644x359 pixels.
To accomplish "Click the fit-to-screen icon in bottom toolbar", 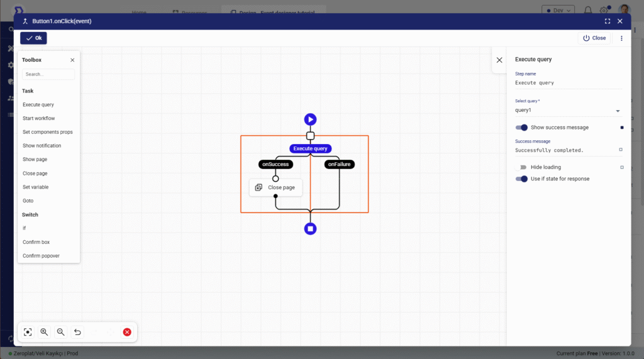I will (x=28, y=332).
